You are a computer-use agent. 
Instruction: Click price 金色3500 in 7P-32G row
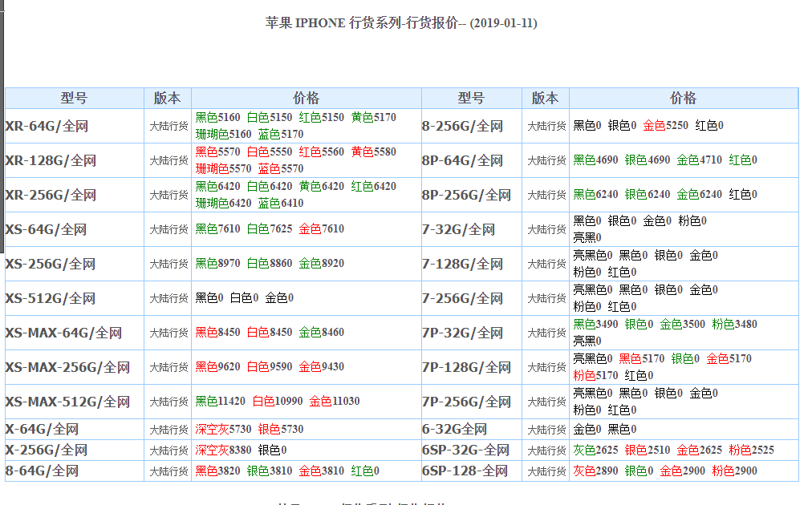click(x=683, y=325)
